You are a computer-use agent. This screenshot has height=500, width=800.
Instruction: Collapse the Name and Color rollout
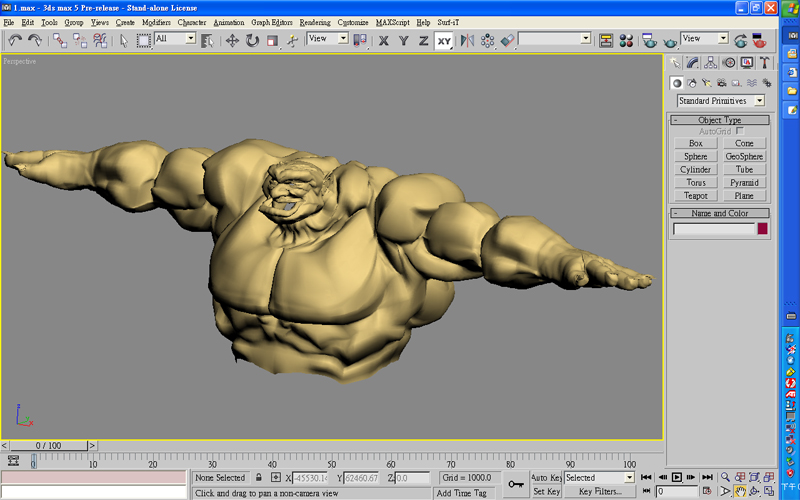click(719, 213)
